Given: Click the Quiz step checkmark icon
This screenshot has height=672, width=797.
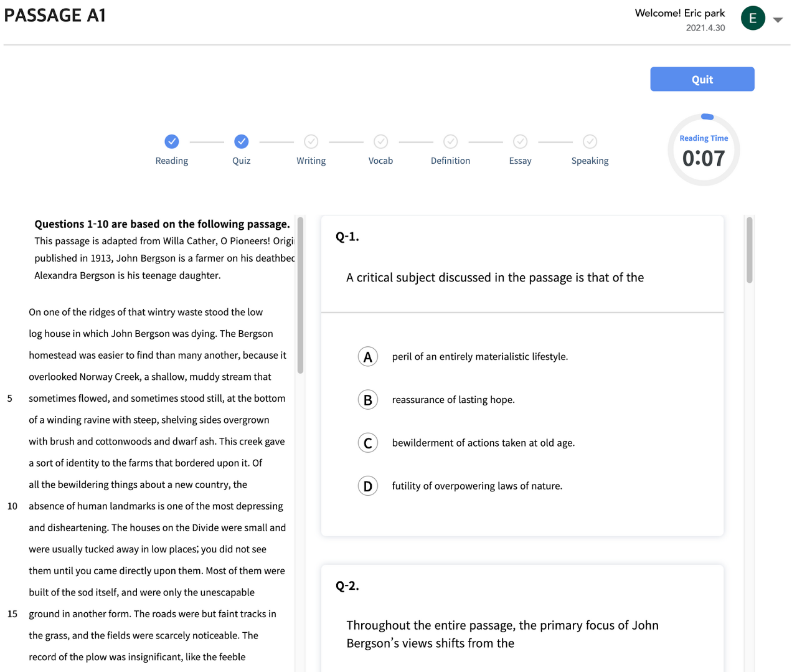Looking at the screenshot, I should [242, 141].
